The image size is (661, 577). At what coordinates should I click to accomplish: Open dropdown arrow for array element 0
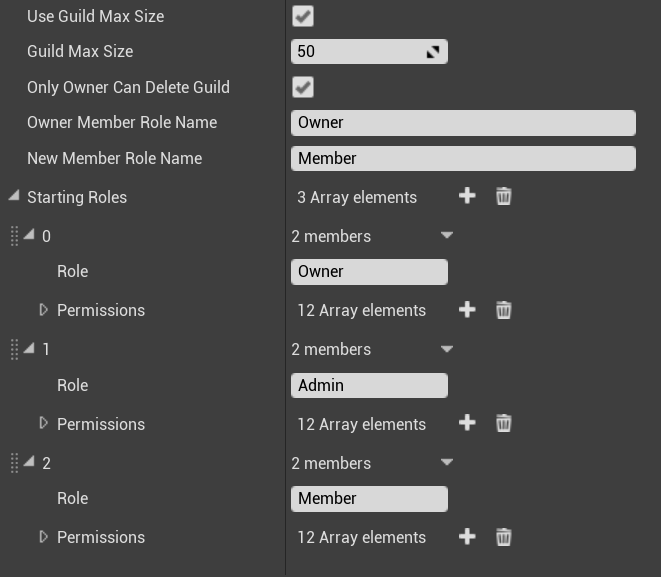447,236
